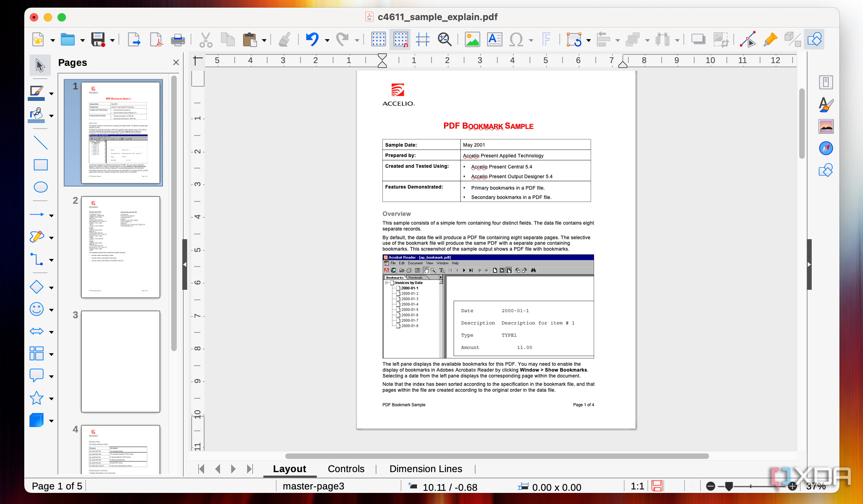Select the Line tool
The width and height of the screenshot is (863, 504).
click(41, 143)
